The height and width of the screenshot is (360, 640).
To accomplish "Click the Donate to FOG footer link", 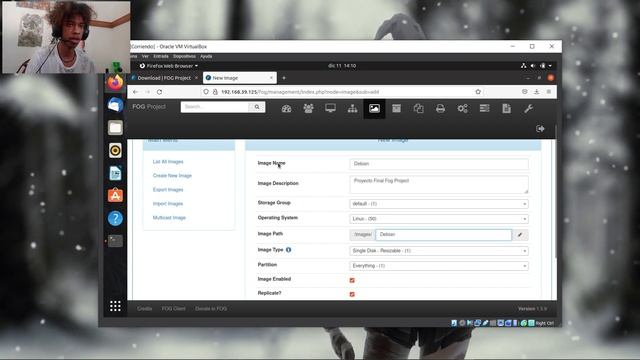I will [x=211, y=309].
